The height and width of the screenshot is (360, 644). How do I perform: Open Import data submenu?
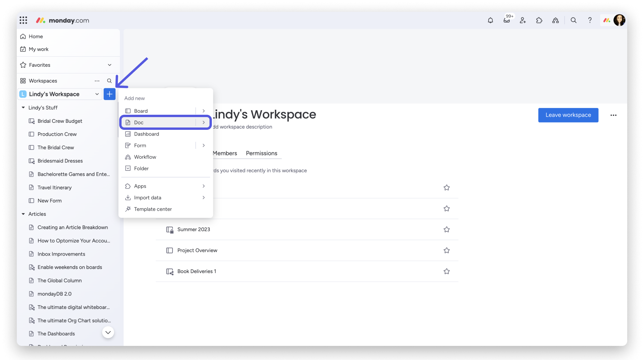[x=166, y=198]
